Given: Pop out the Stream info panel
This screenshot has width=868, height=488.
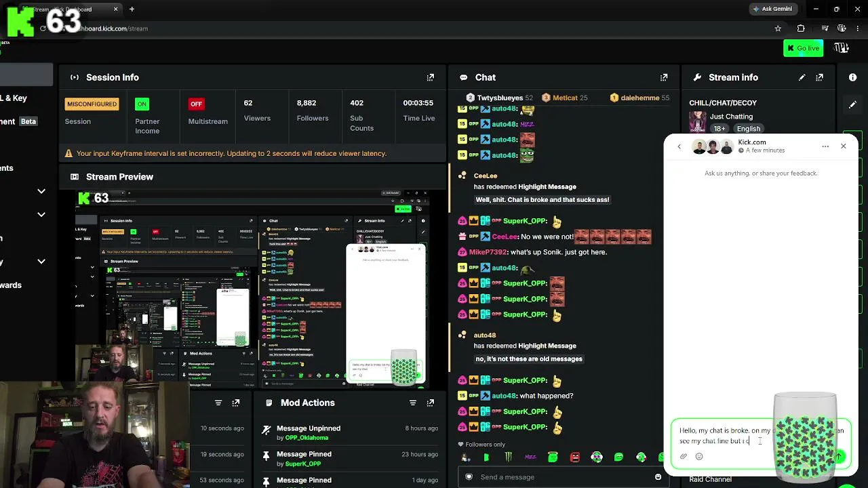Looking at the screenshot, I should [820, 77].
